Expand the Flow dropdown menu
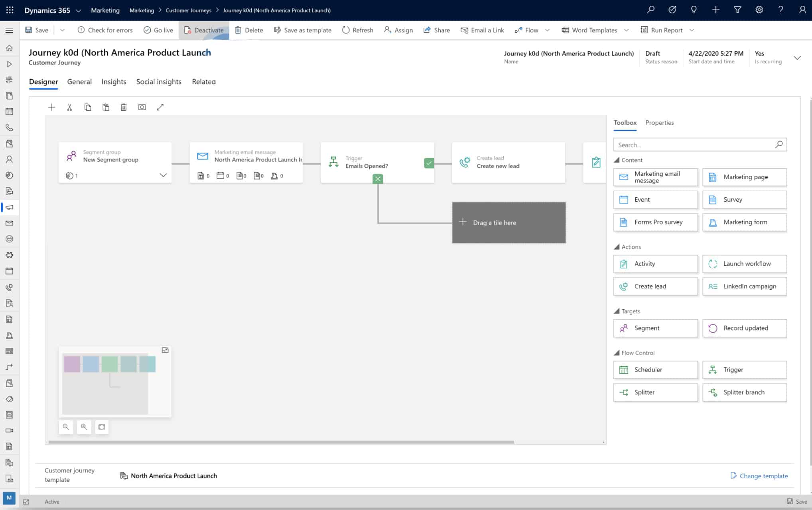This screenshot has width=812, height=510. (547, 30)
